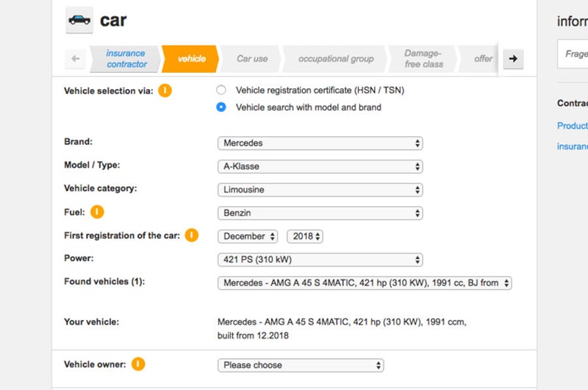Click the right arrow step navigation button
Screen dimensions: 588x390
513,59
